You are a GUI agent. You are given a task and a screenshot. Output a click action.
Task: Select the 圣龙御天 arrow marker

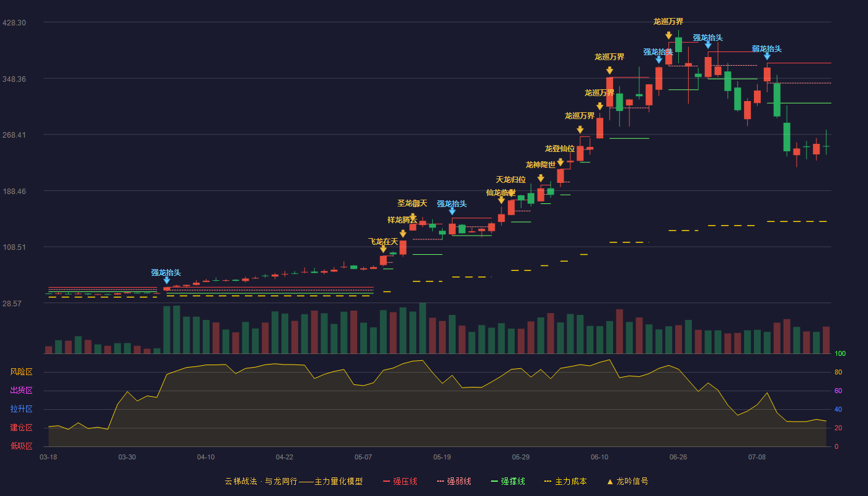click(x=413, y=217)
